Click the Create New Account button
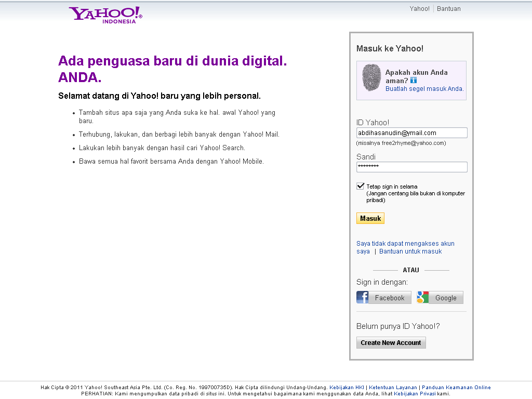Viewport: 532px width, 399px height. pos(391,343)
